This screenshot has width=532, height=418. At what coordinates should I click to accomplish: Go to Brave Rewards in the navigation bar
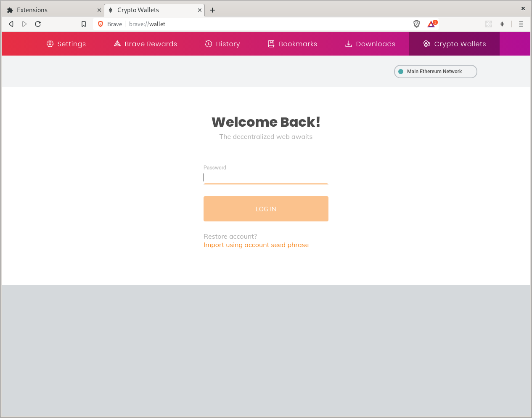pos(146,44)
